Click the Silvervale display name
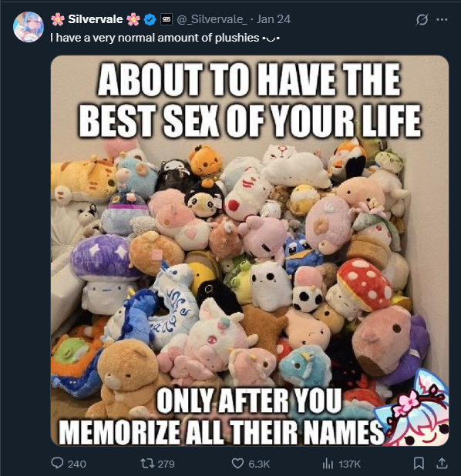 tap(96, 19)
